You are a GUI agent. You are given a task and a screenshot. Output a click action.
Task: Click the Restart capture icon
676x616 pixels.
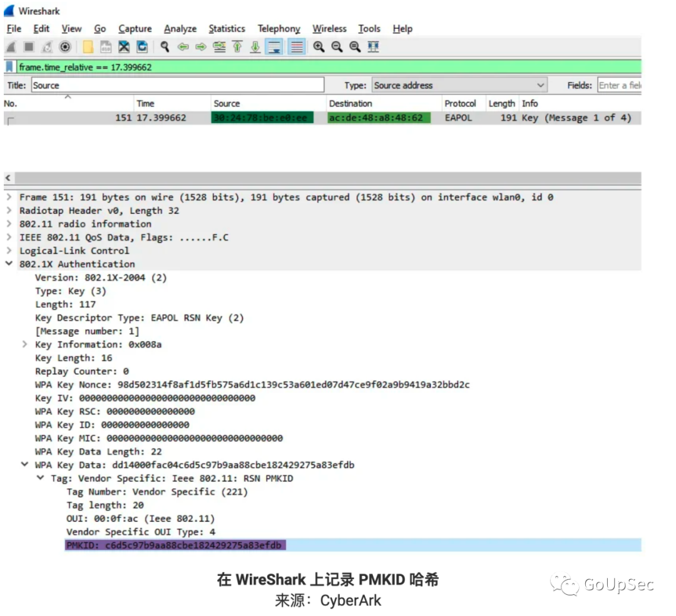point(47,46)
